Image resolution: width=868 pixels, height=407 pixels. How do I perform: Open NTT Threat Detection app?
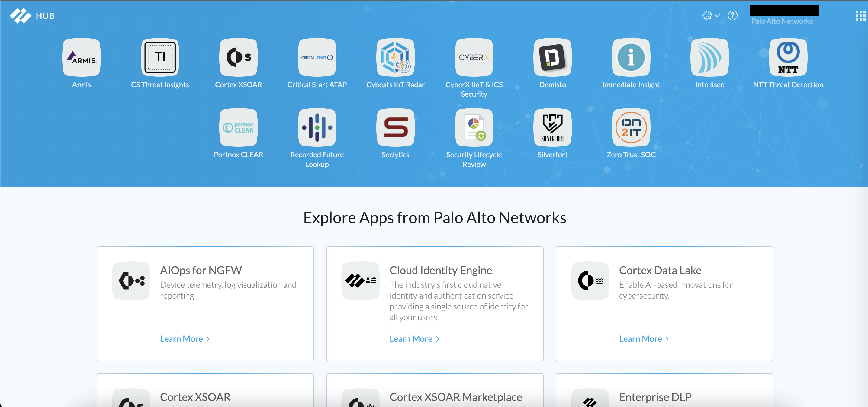(788, 57)
